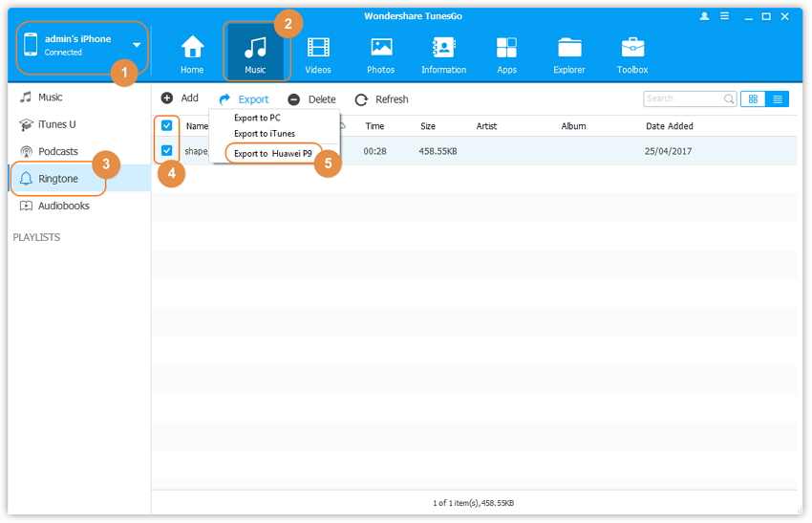This screenshot has height=523, width=812.
Task: Select Export to PC option
Action: (257, 118)
